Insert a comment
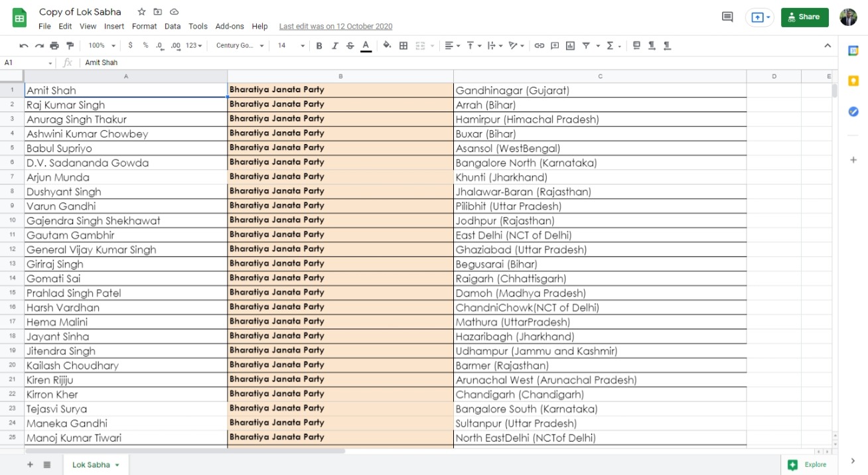The image size is (868, 475). coord(555,46)
